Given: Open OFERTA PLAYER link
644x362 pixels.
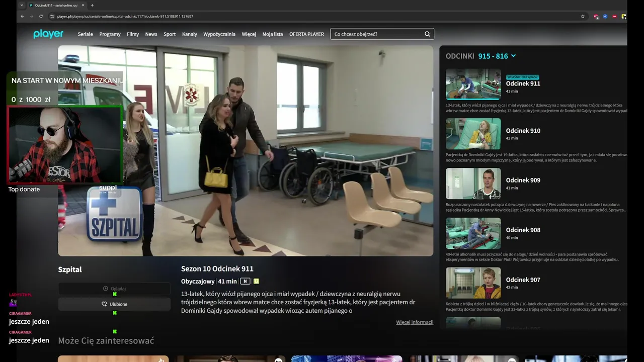Looking at the screenshot, I should coord(306,34).
